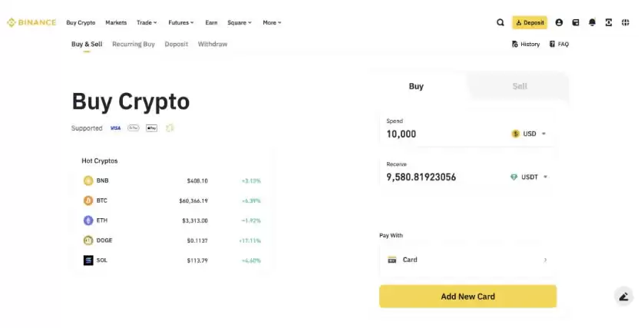
Task: Expand the USD currency dropdown
Action: coord(530,134)
